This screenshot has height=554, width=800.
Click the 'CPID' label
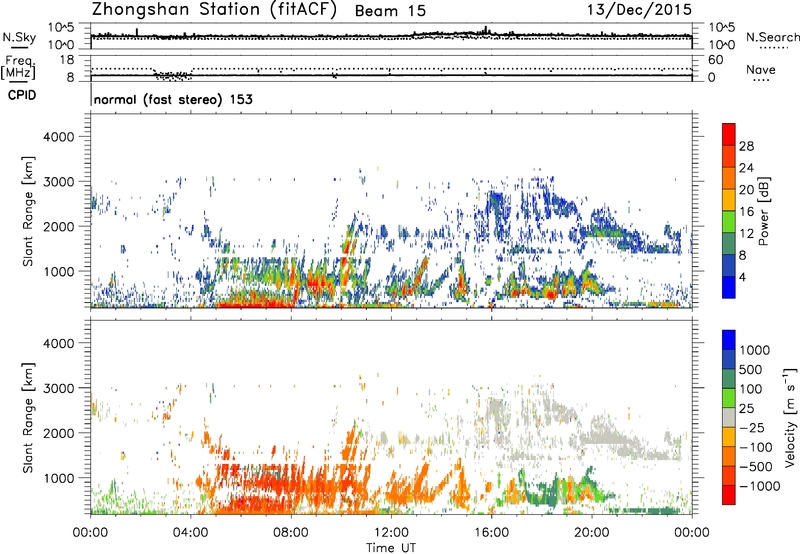(x=22, y=95)
